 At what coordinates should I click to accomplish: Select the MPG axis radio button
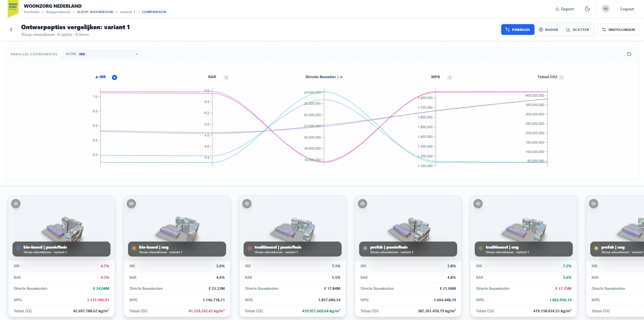coord(450,77)
